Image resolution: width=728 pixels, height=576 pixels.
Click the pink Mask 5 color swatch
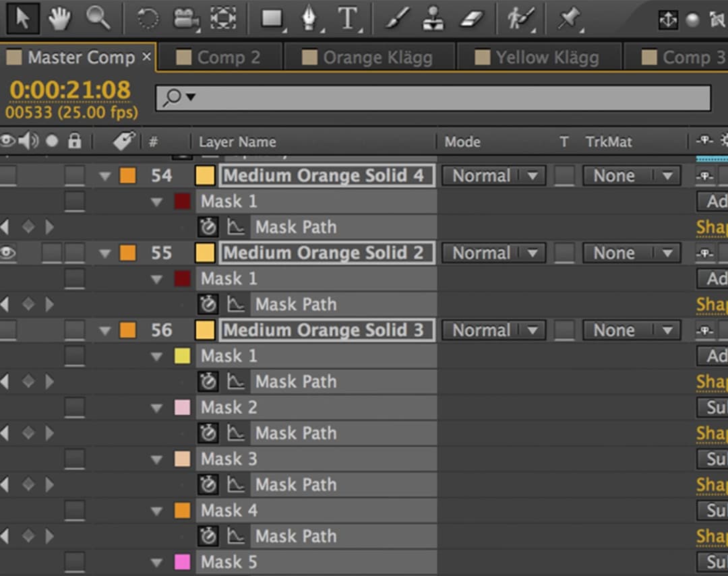182,562
